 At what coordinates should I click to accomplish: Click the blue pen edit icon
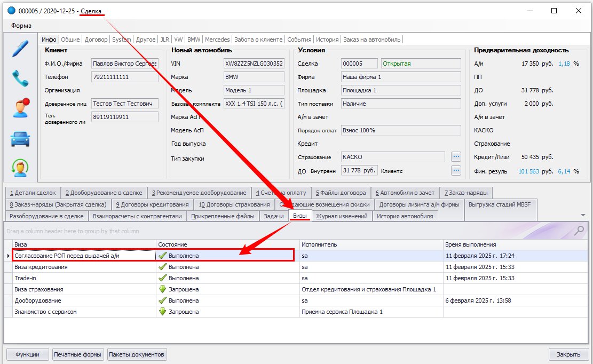pyautogui.click(x=20, y=49)
